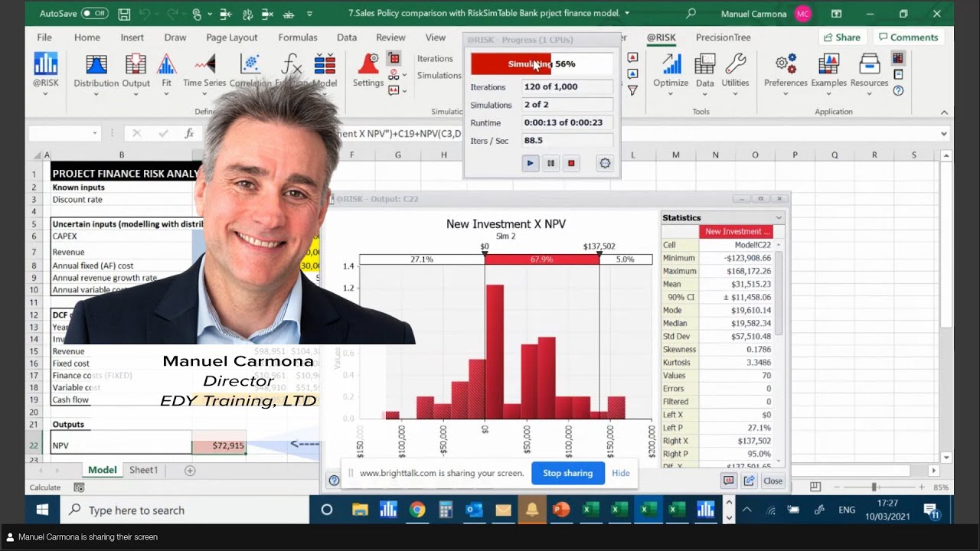Open the workbook title dropdown arrow
This screenshot has width=980, height=551.
[627, 14]
